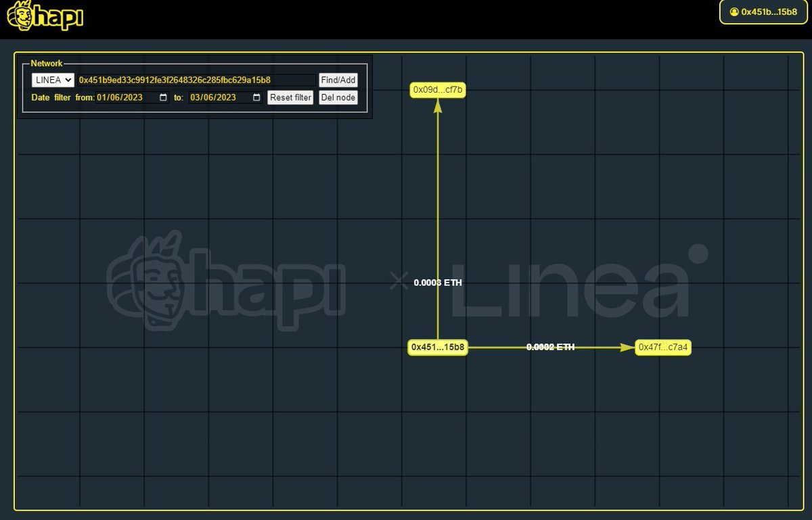Focus the wallet address input field
Viewport: 812px width, 520px height.
[x=196, y=80]
